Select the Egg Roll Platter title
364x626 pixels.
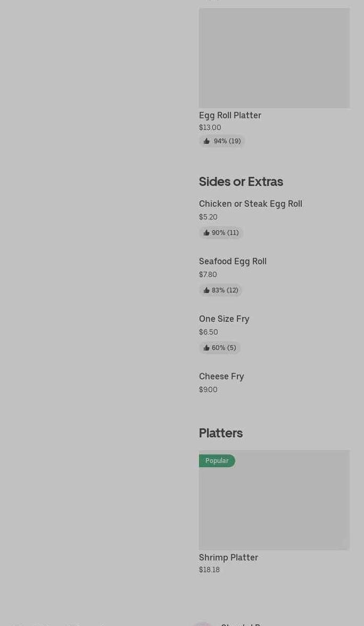tap(230, 115)
